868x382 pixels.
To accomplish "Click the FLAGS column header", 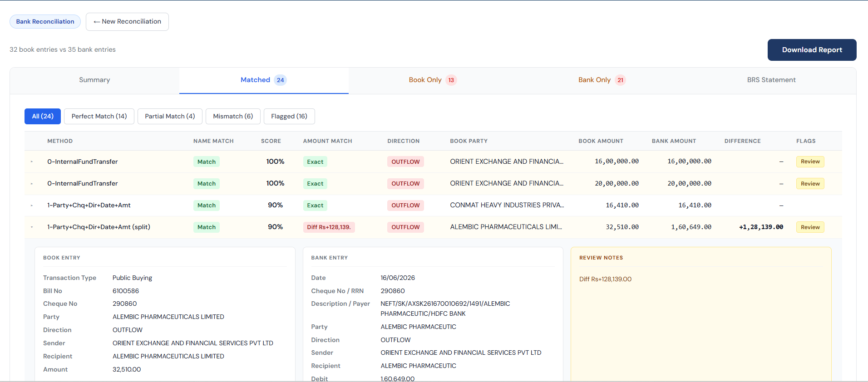I will (806, 141).
